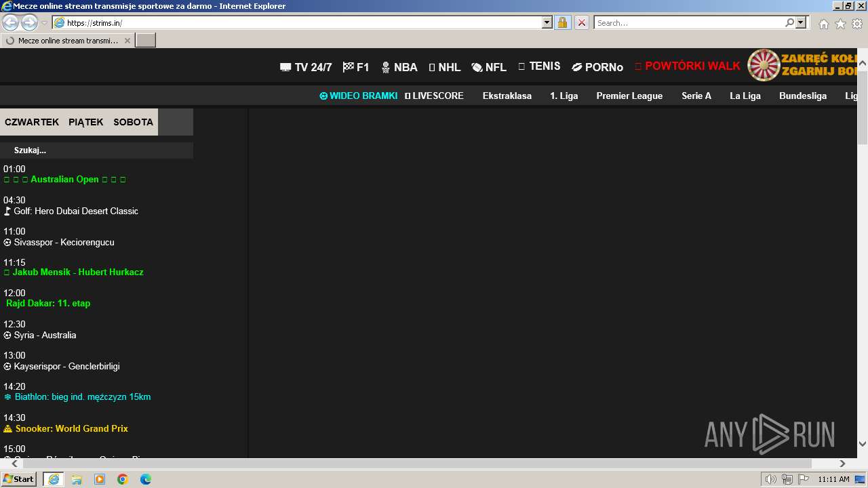Image resolution: width=868 pixels, height=488 pixels.
Task: Click the horizontal scrollbar right arrow
Action: point(843,464)
